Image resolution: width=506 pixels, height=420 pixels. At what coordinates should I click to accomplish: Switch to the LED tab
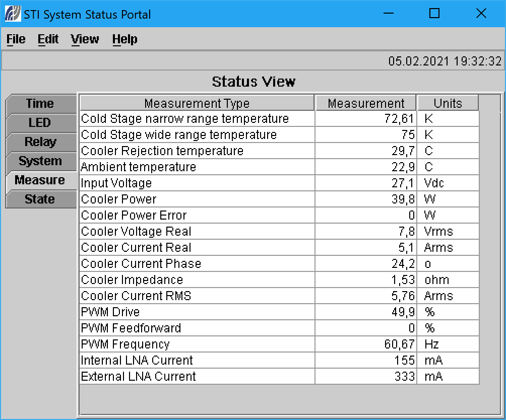coord(41,122)
